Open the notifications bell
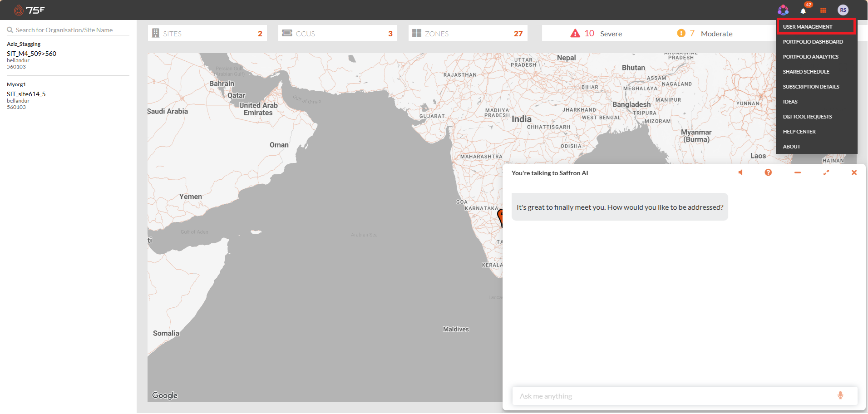 coord(803,11)
